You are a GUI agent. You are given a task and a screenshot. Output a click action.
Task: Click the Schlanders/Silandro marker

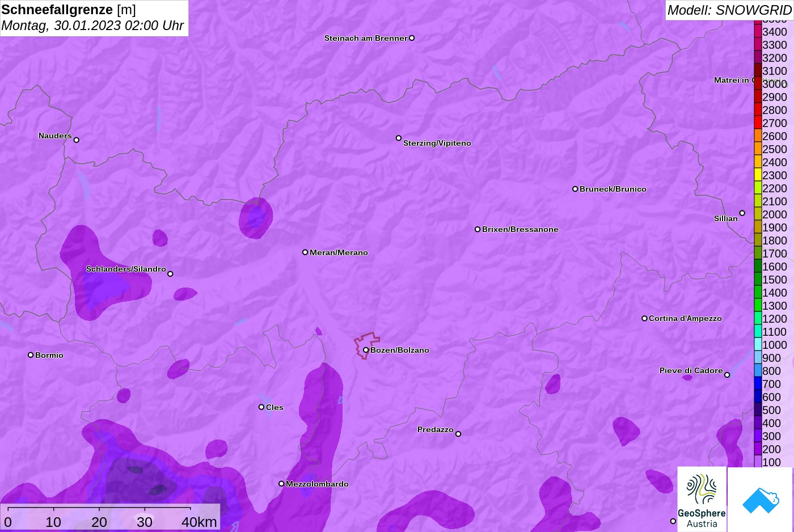point(170,273)
